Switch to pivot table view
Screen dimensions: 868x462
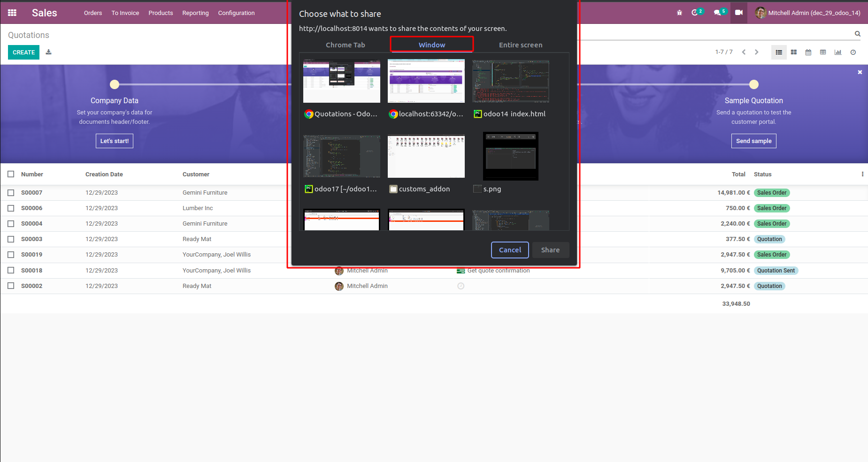[823, 52]
